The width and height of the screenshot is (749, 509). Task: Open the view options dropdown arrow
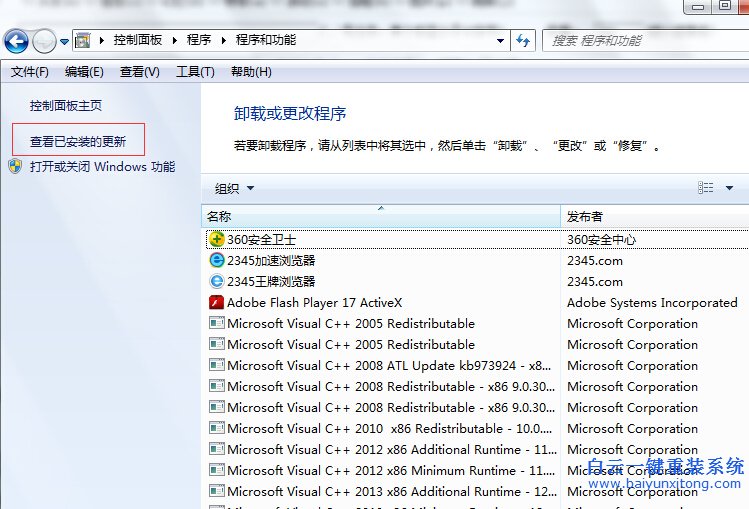729,188
